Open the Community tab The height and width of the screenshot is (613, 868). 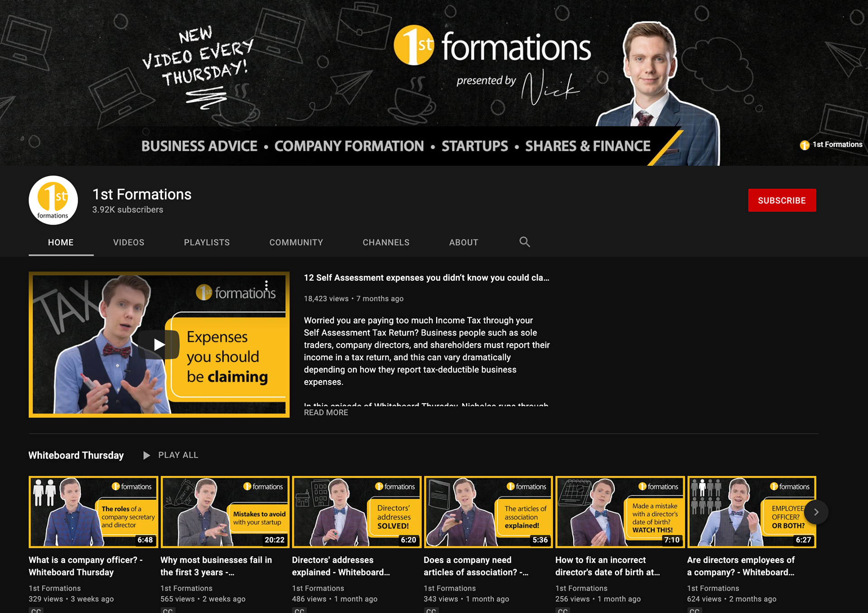[296, 242]
